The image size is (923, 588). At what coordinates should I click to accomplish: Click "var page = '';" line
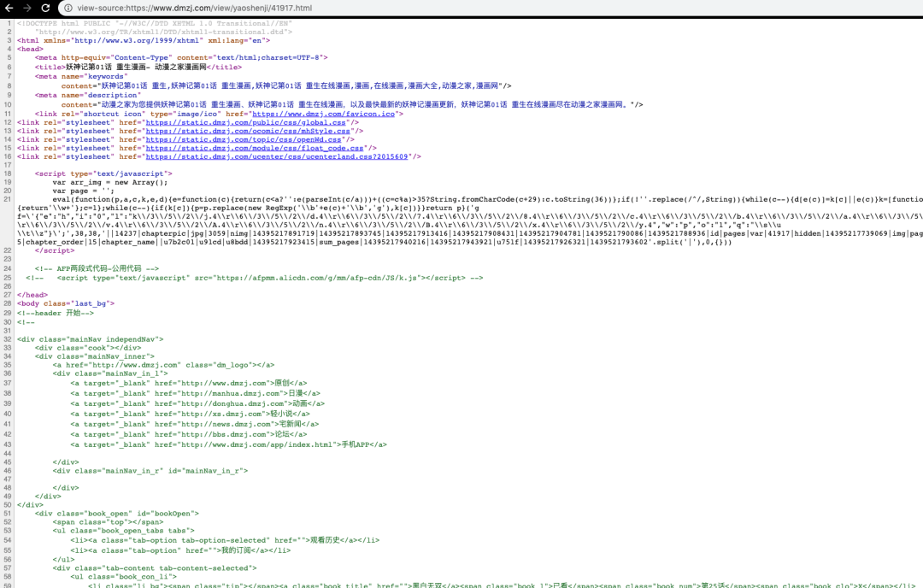[x=83, y=191]
